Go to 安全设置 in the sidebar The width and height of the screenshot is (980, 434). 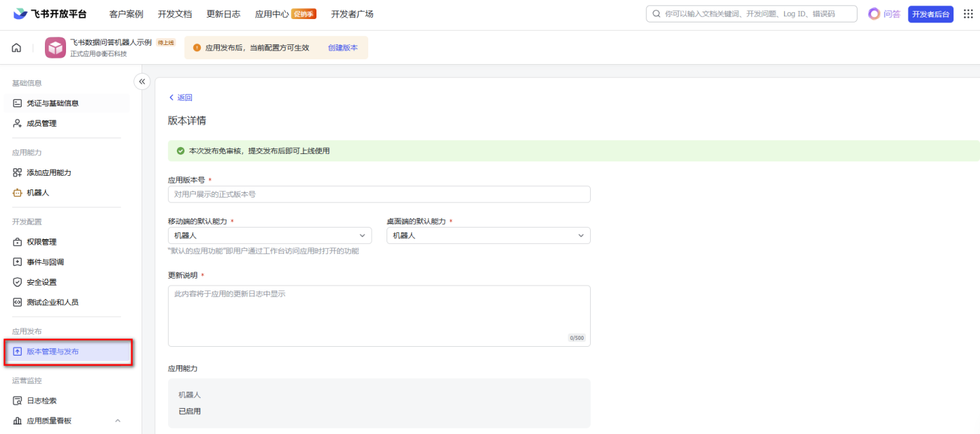coord(41,282)
